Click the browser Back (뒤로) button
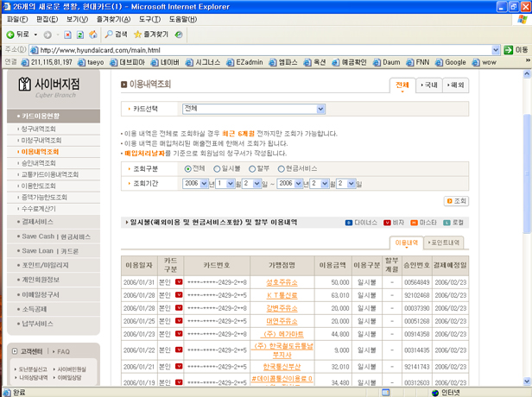 pyautogui.click(x=17, y=35)
